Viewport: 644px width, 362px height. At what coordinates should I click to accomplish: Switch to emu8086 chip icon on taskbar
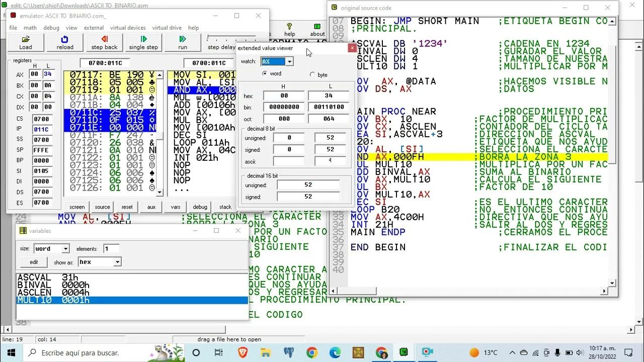coord(405,352)
